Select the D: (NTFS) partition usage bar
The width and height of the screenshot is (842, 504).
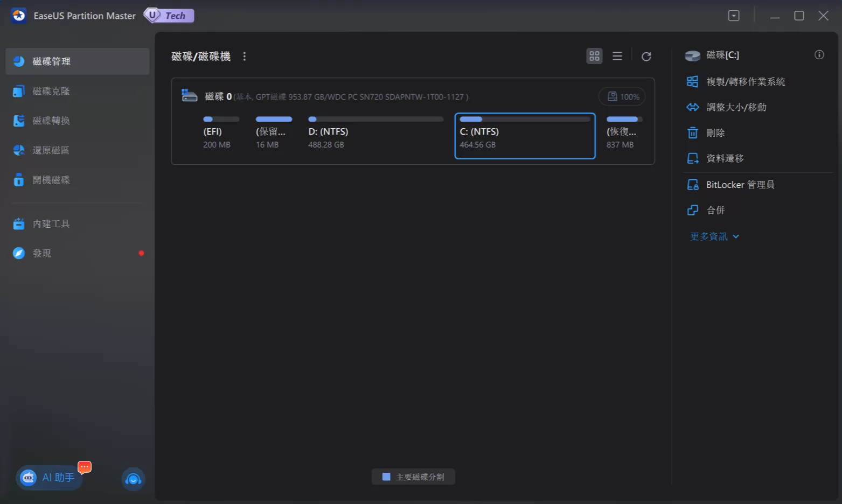(375, 119)
